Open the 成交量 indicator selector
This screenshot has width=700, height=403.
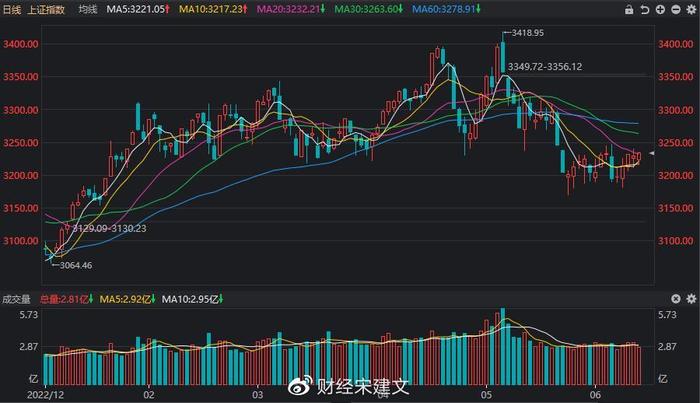[x=17, y=298]
